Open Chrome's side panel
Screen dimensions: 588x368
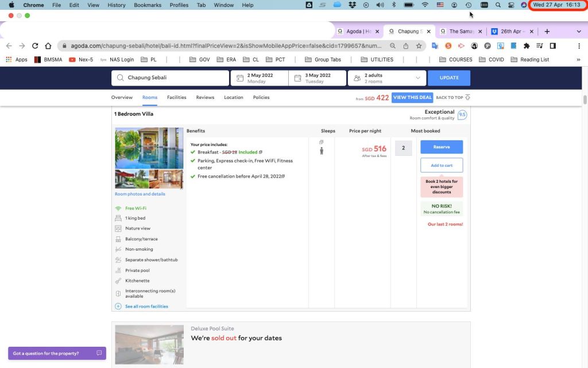point(553,46)
